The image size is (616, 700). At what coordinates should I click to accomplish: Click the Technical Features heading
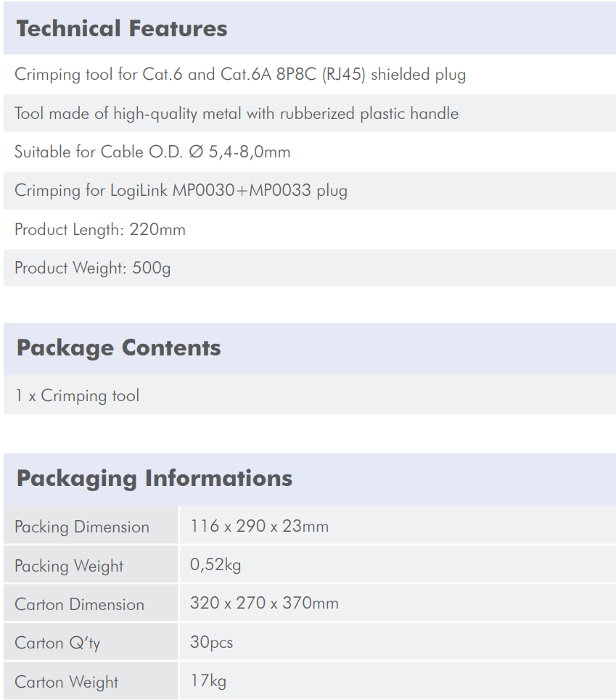point(122,28)
